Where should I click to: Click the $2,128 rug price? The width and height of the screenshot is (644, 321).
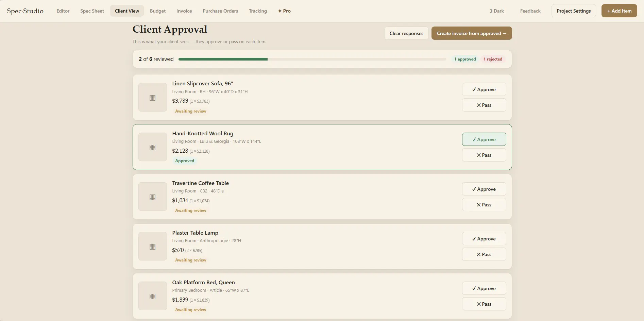tap(180, 151)
